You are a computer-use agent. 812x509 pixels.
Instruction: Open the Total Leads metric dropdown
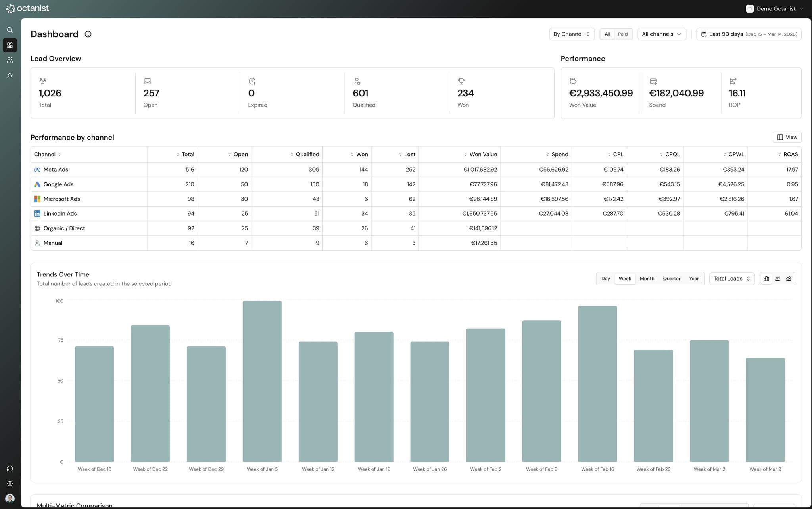(x=731, y=279)
